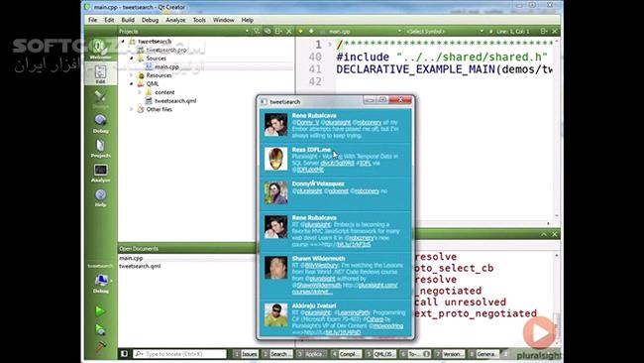Viewport: 644px width, 363px height.
Task: Collapse the tweetsearch project tree node
Action: click(123, 41)
